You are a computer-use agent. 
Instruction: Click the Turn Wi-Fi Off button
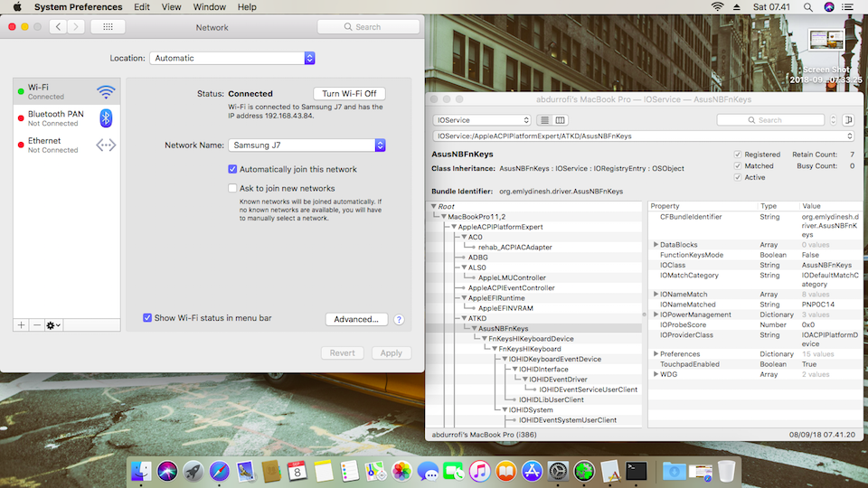click(x=349, y=94)
